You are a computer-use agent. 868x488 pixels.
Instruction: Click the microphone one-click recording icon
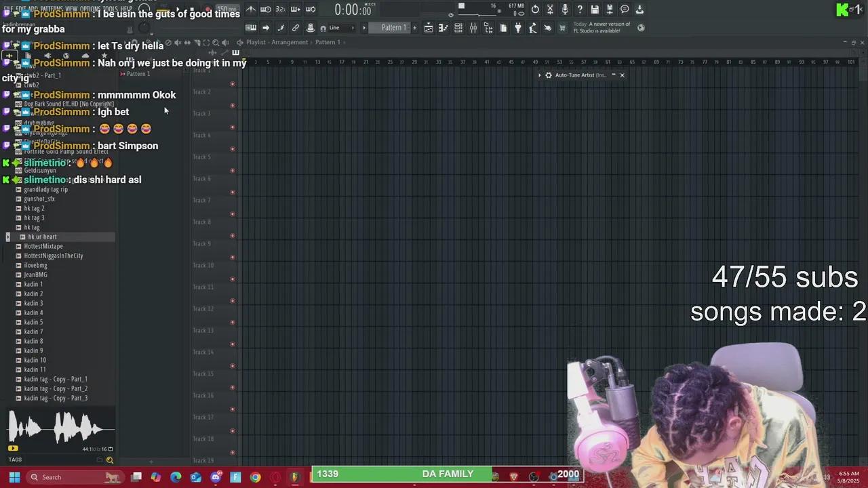point(565,9)
